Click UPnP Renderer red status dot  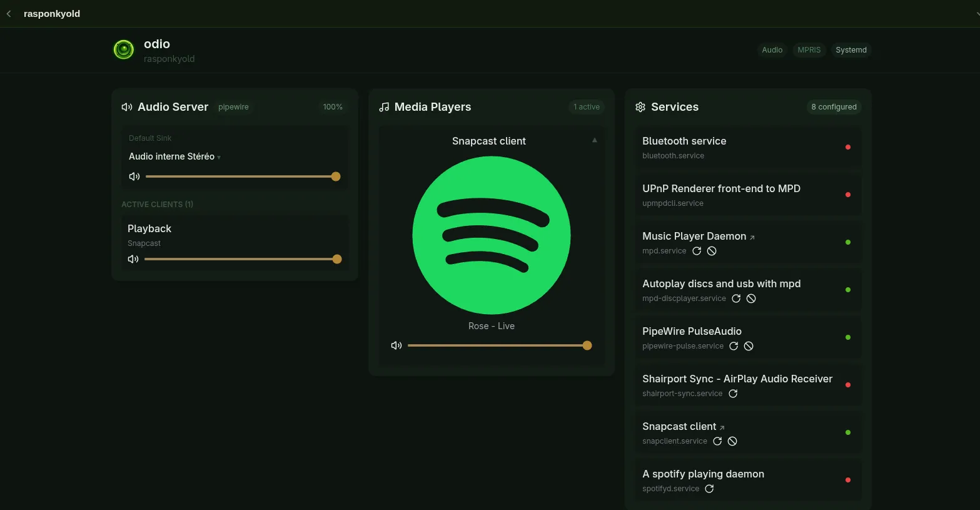pos(848,195)
